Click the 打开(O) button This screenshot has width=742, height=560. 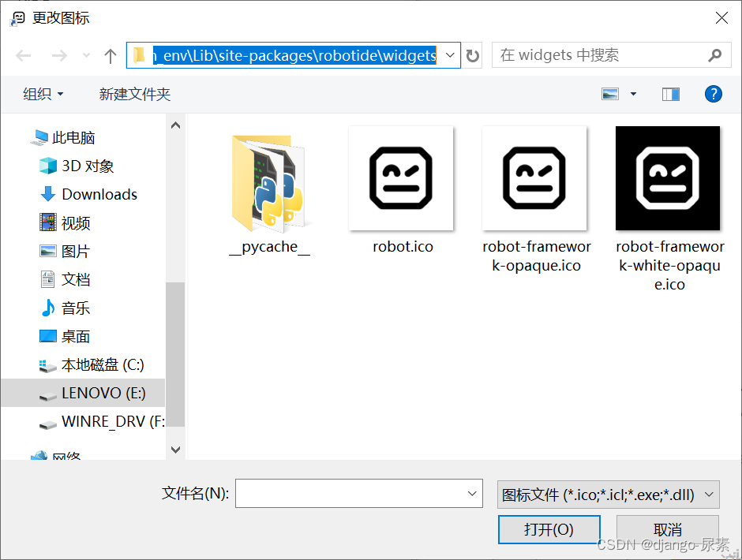pos(549,529)
